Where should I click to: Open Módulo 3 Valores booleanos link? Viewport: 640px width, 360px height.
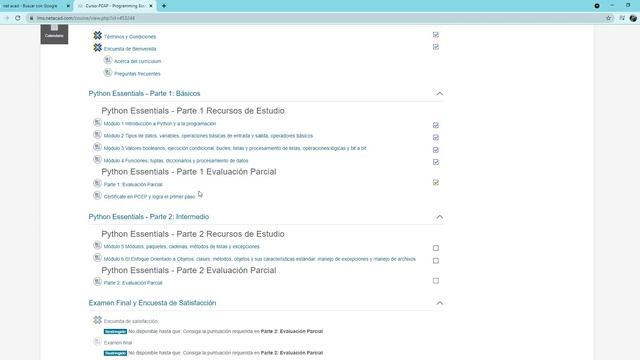pos(235,149)
